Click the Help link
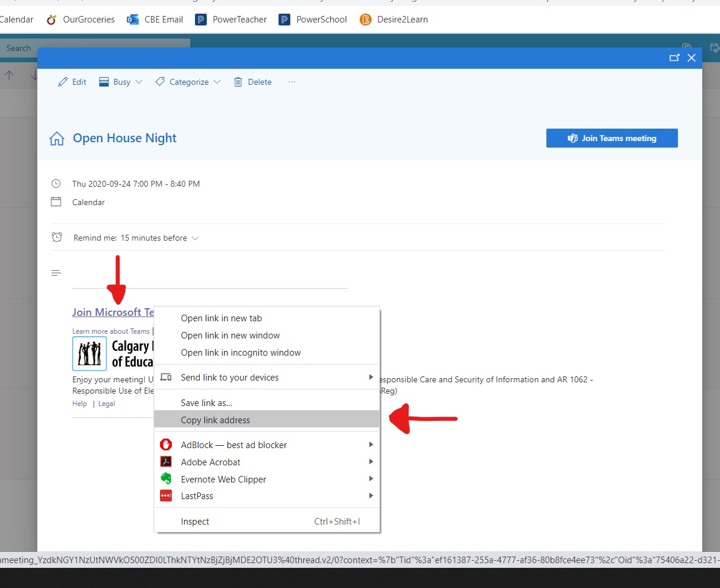 [x=79, y=404]
